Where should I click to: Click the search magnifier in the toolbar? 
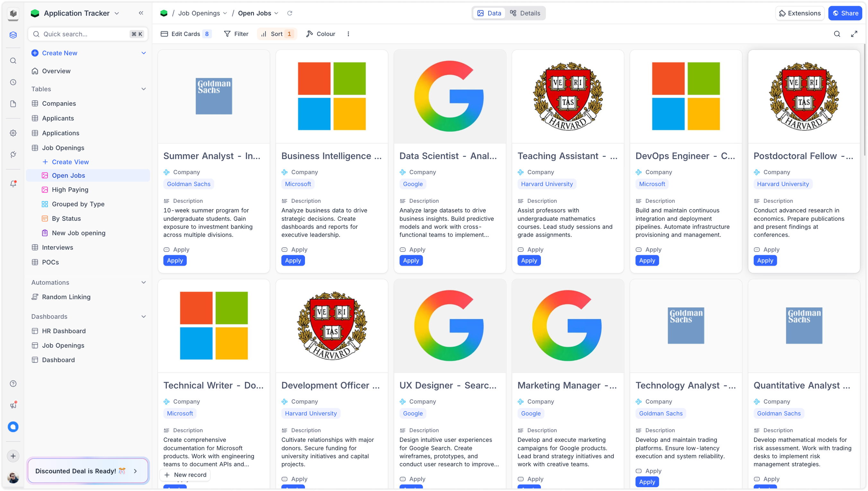tap(837, 34)
